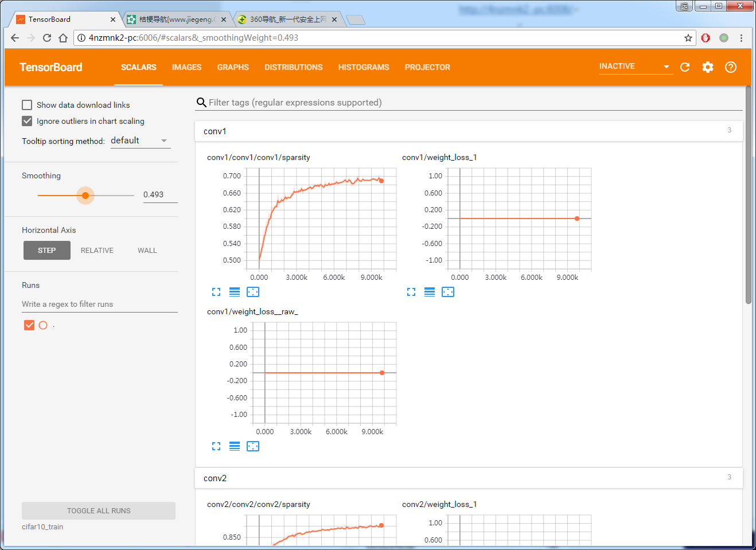This screenshot has height=550, width=756.
Task: Go forward with the browser forward arrow
Action: (x=31, y=38)
